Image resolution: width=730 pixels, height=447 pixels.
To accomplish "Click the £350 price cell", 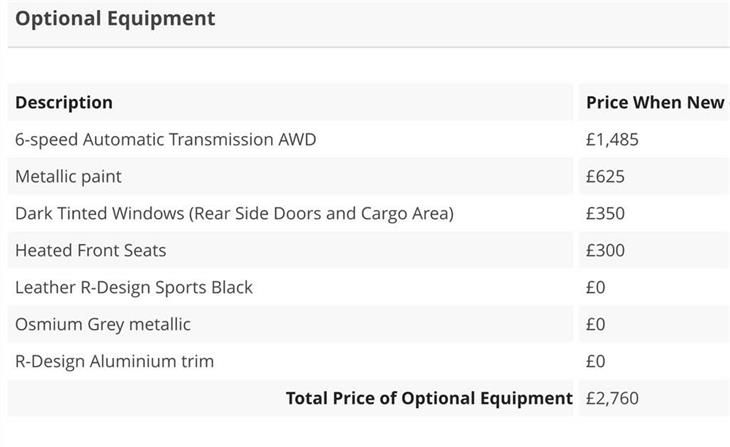I will (x=605, y=213).
